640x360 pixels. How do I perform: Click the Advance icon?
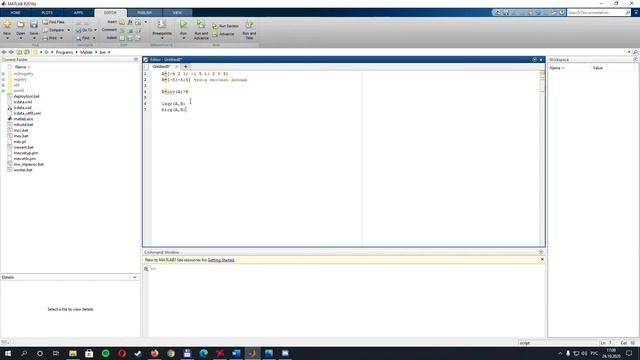coord(215,34)
